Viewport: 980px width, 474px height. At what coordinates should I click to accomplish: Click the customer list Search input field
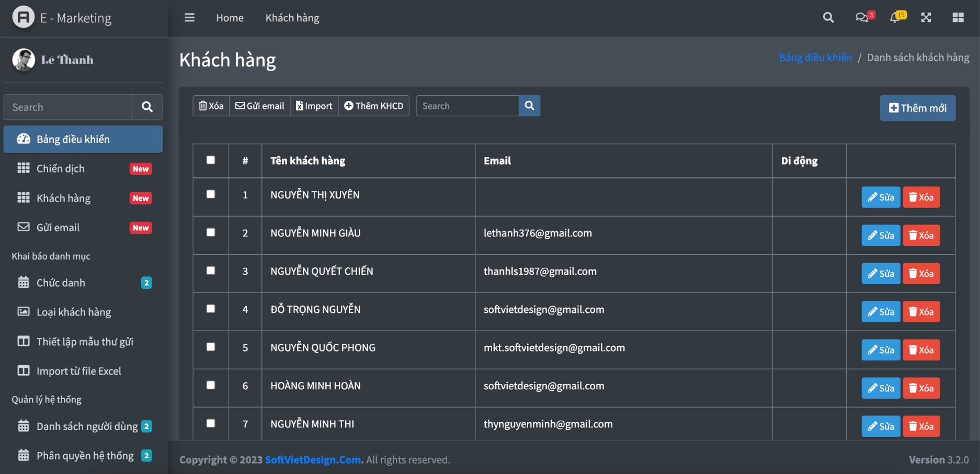point(467,106)
